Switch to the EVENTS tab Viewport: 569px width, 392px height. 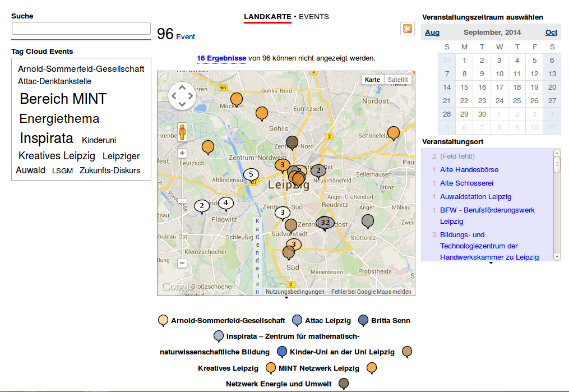(314, 17)
